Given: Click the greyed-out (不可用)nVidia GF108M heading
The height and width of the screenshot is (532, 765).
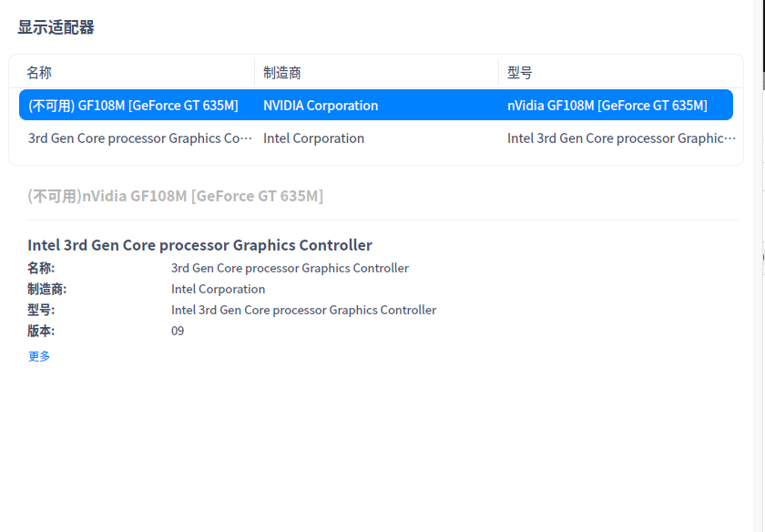Looking at the screenshot, I should pyautogui.click(x=176, y=196).
